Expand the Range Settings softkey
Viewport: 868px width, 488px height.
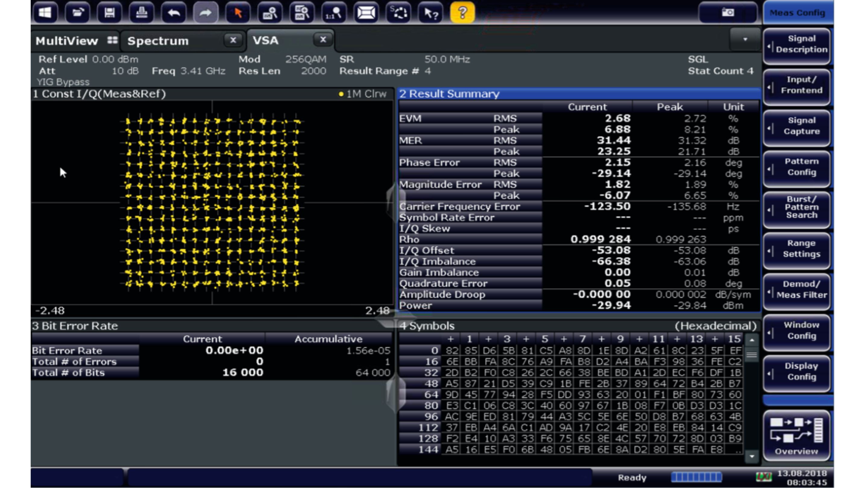tap(797, 249)
